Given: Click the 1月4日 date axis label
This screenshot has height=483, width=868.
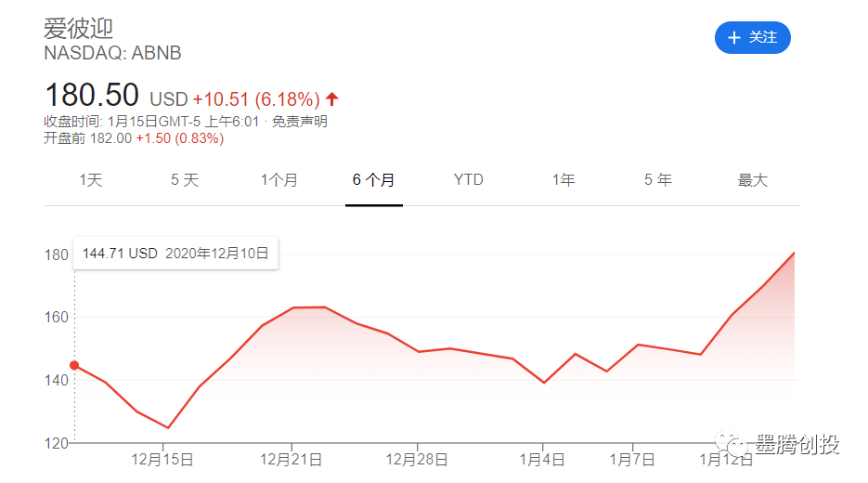Looking at the screenshot, I should pos(542,459).
